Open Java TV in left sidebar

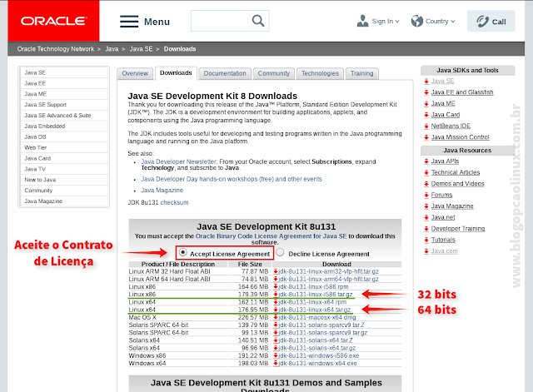[64, 169]
